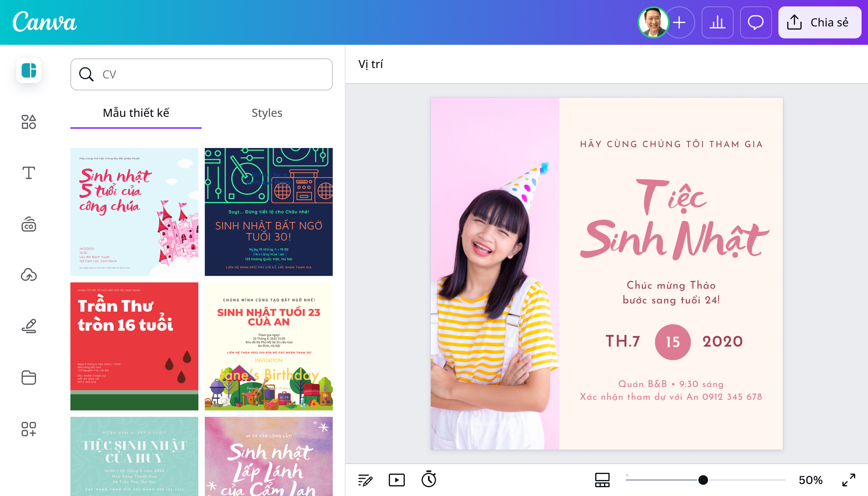868x496 pixels.
Task: Open the Apps sidebar icon
Action: 29,429
